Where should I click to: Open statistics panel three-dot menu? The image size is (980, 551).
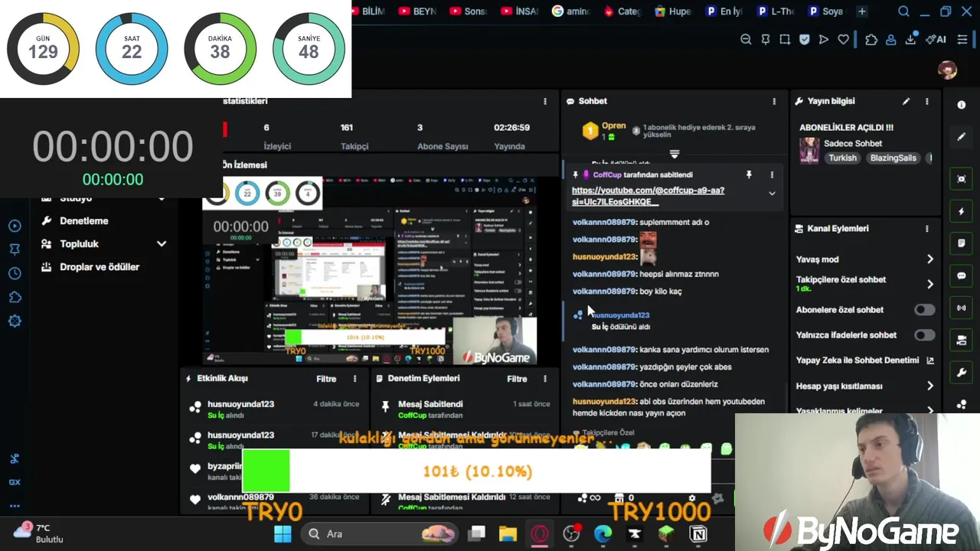[545, 101]
